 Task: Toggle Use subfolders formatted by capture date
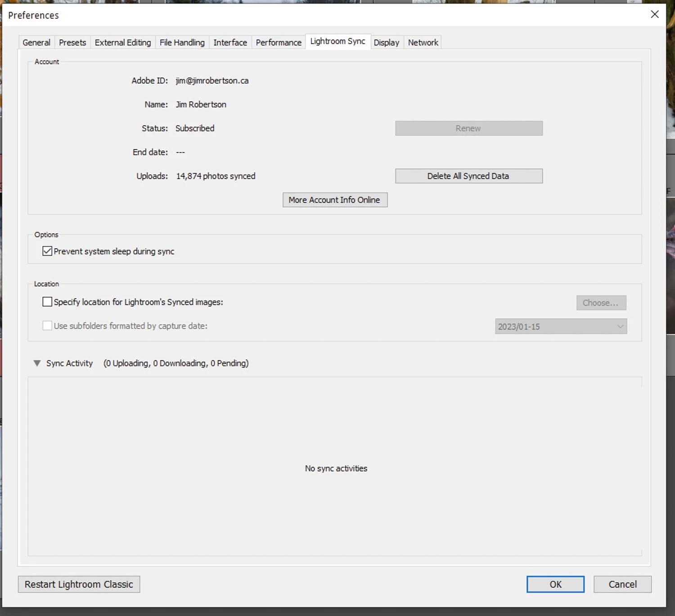pos(47,326)
